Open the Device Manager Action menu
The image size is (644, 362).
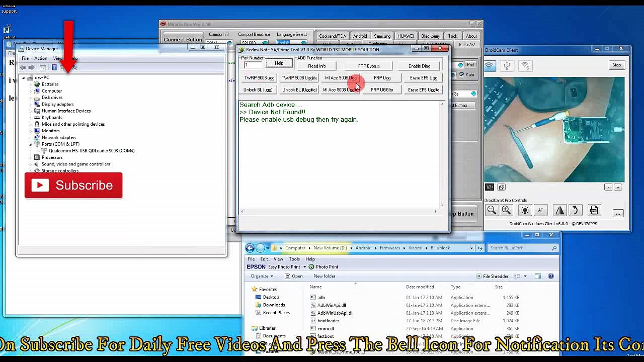[41, 58]
